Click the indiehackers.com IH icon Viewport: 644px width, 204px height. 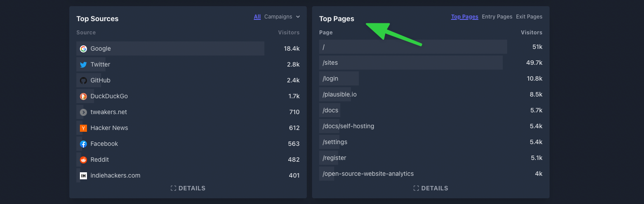tap(83, 175)
